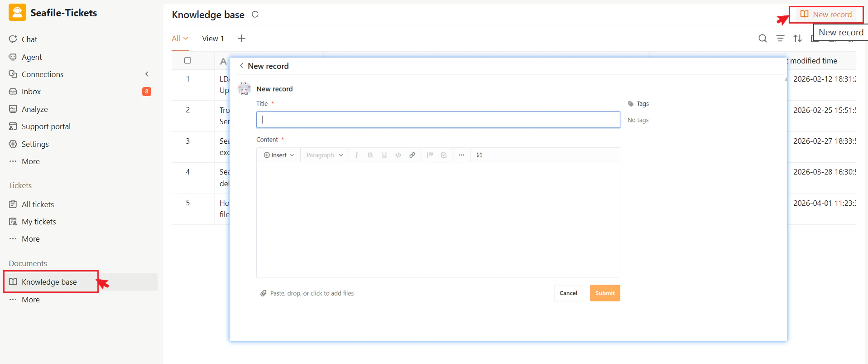868x364 pixels.
Task: Insert a hyperlink
Action: [412, 155]
